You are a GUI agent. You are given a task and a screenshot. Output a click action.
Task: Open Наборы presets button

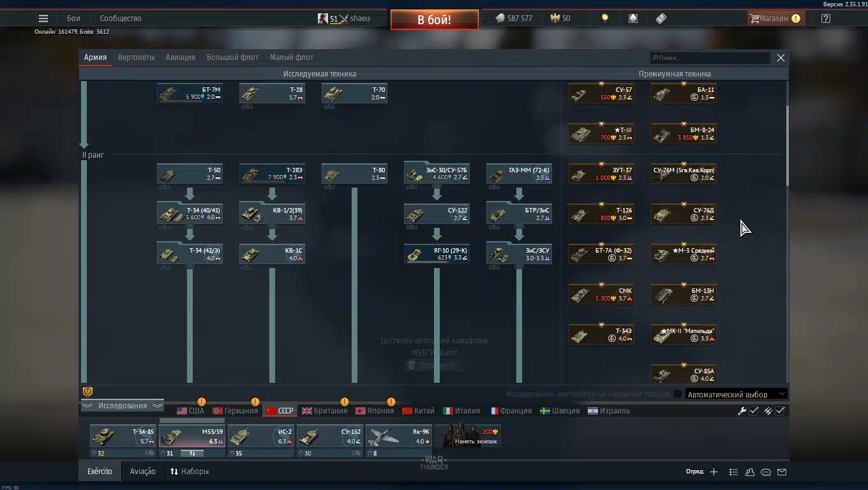(x=190, y=471)
